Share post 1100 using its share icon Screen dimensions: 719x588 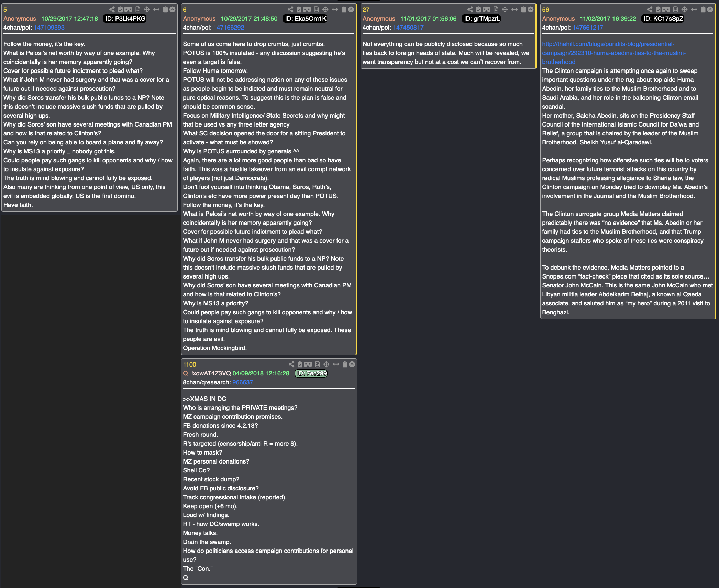291,364
